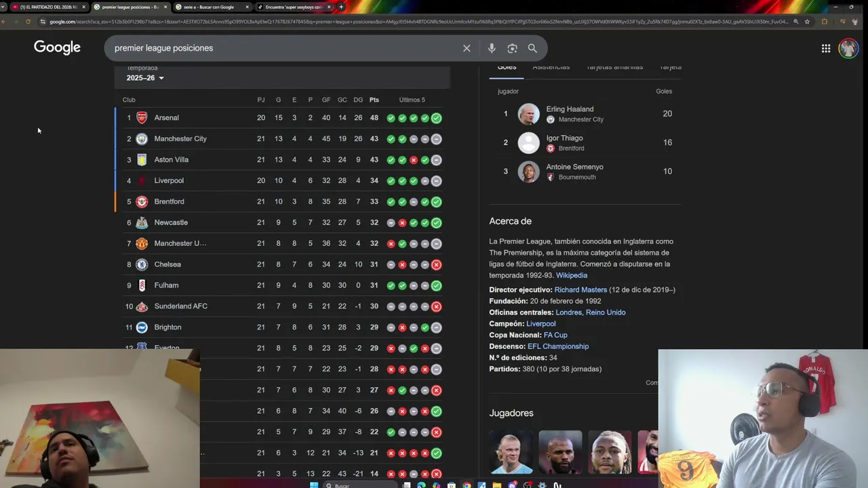Screen dimensions: 868x488
Task: Open Microsoft Edge from the taskbar
Action: (x=421, y=485)
